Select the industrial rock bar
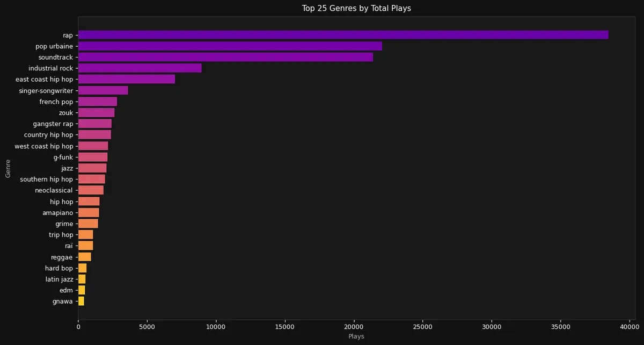Viewport: 644px width, 345px height. 140,68
